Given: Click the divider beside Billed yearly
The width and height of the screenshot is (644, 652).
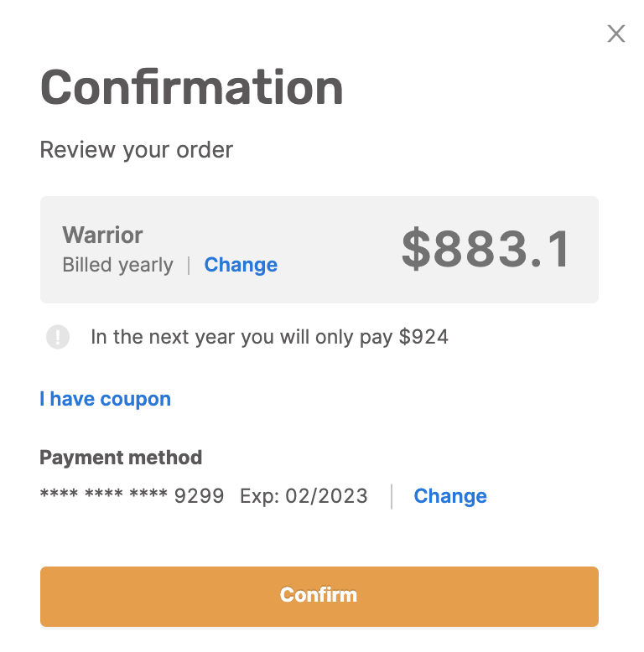Looking at the screenshot, I should click(x=189, y=266).
